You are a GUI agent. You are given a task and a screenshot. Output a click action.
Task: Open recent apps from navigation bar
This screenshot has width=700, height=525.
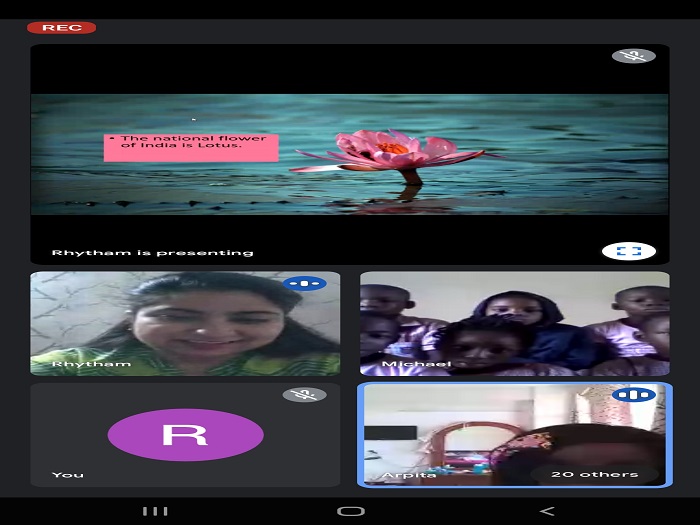155,511
